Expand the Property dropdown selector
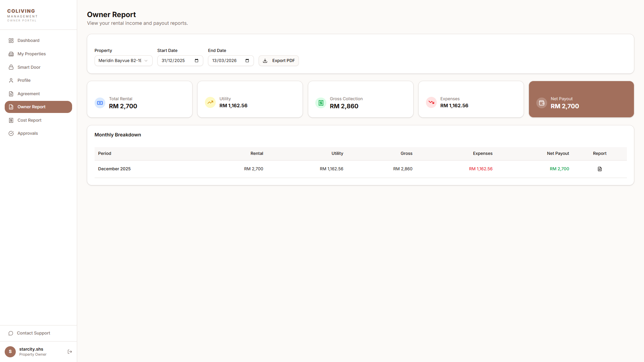The height and width of the screenshot is (362, 644). point(123,61)
